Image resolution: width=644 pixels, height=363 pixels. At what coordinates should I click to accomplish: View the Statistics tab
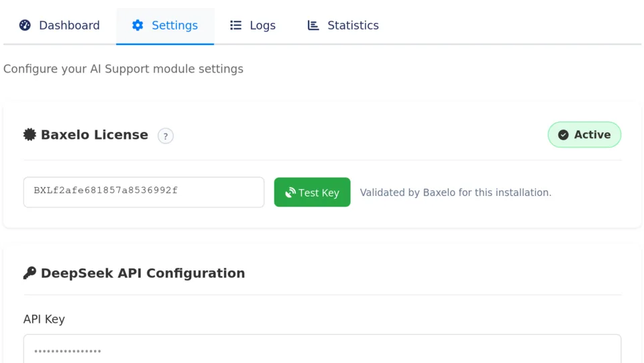click(x=343, y=25)
